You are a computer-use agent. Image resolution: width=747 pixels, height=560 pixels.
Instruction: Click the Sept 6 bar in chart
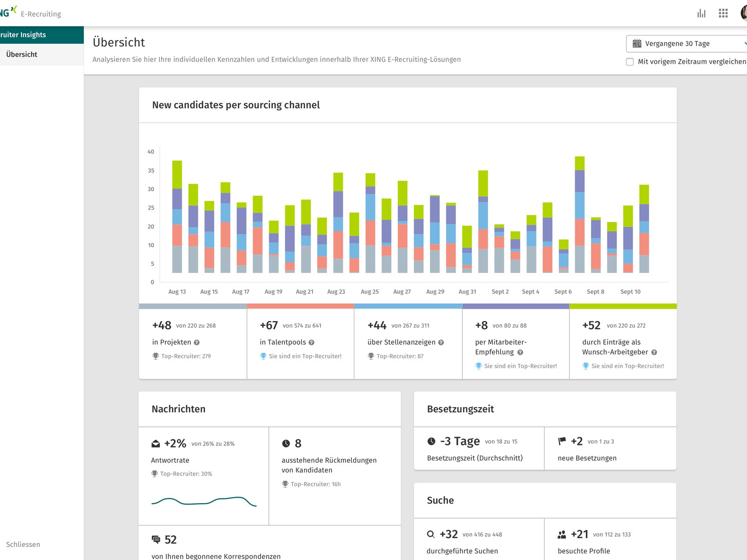(x=564, y=256)
